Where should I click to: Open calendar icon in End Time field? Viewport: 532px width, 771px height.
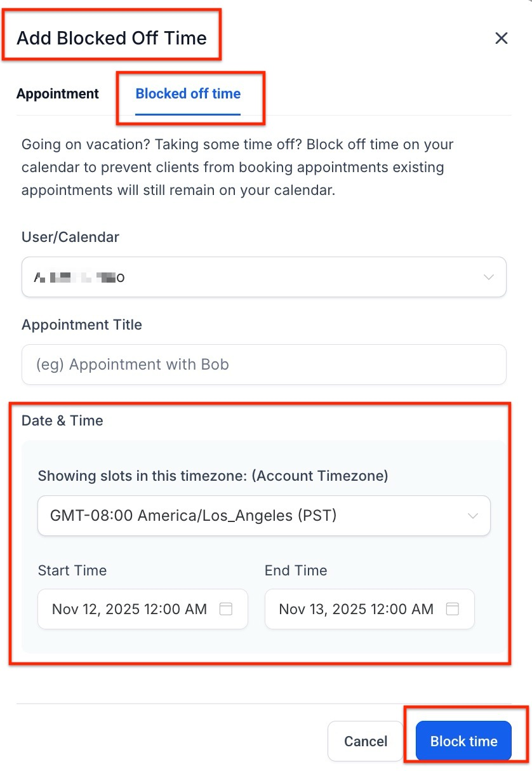pyautogui.click(x=452, y=609)
